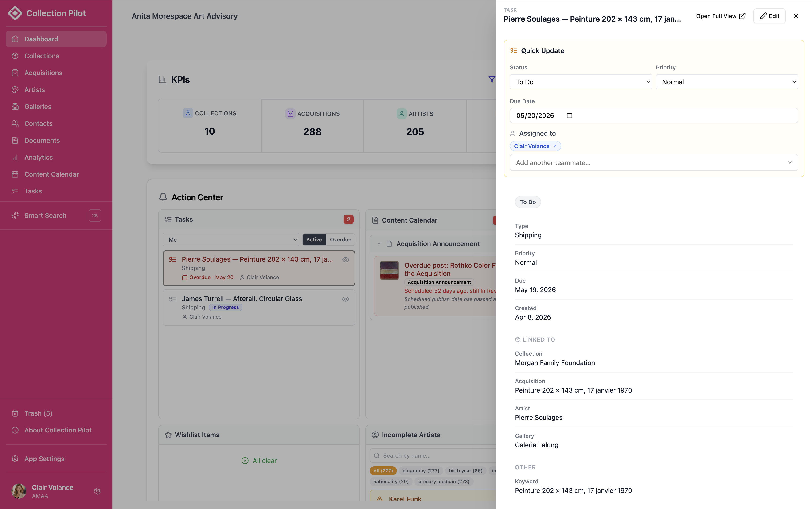Toggle eye icon on Pierre Soulages task
812x509 pixels.
coord(346,260)
